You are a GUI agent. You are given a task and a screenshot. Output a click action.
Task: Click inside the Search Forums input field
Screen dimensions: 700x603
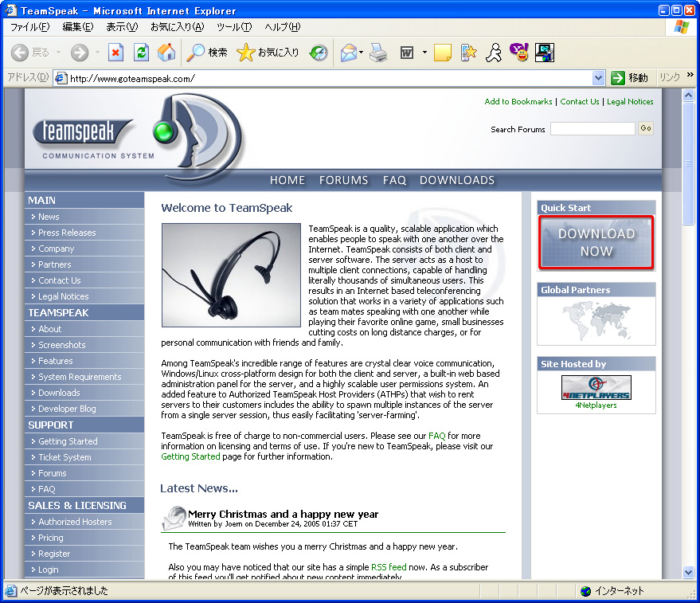pyautogui.click(x=592, y=128)
